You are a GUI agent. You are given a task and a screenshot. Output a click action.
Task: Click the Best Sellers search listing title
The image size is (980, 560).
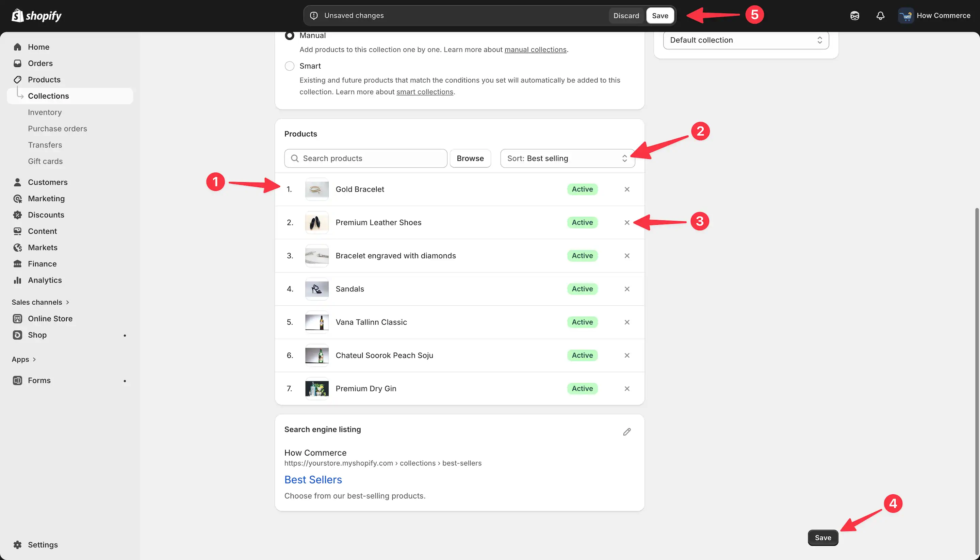pos(313,480)
